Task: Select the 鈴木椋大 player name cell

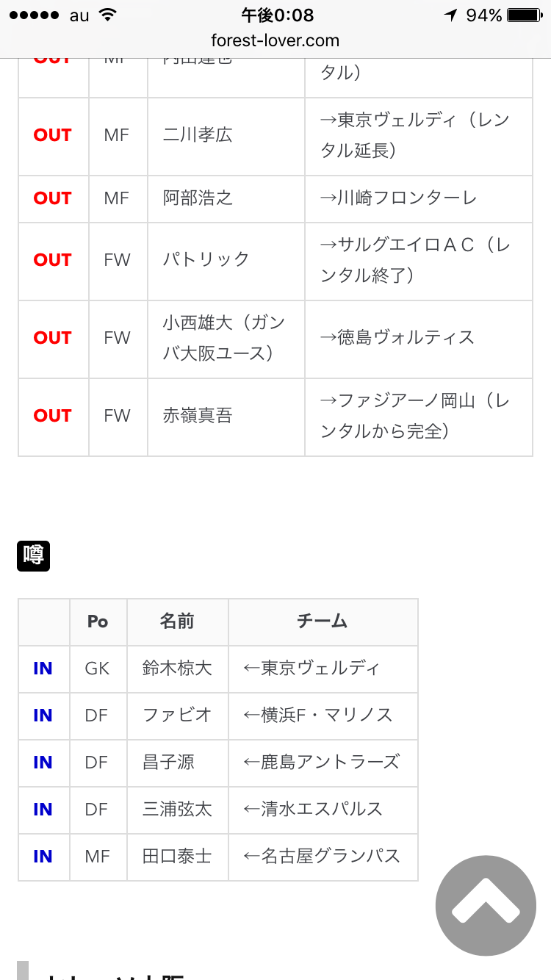Action: 177,669
